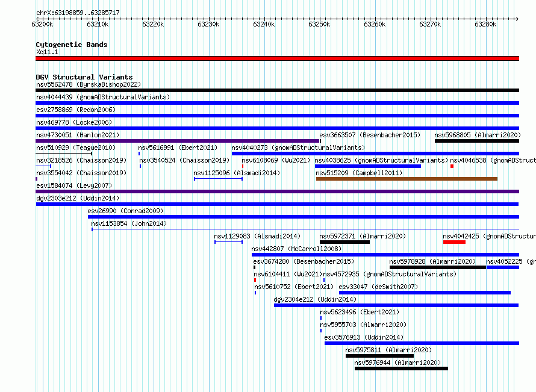Click the esv3674280 (Besenbacher2015) label
The height and width of the screenshot is (392, 536).
pos(304,261)
